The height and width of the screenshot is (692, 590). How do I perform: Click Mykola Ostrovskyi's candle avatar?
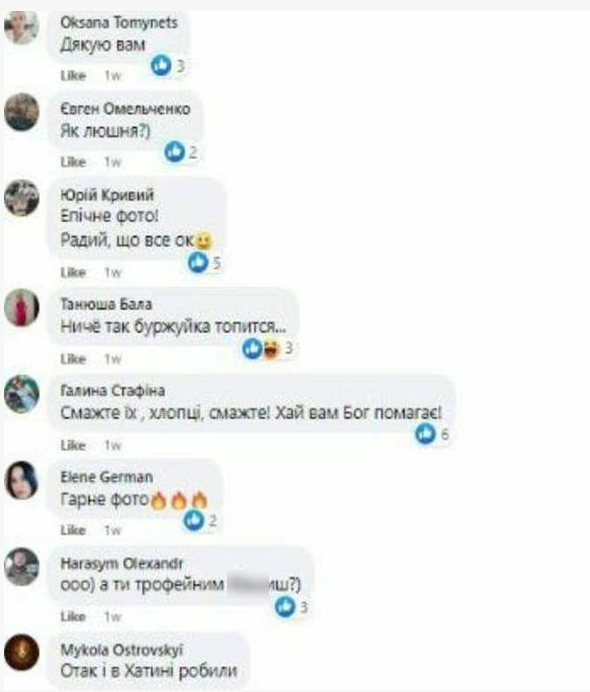tap(22, 652)
